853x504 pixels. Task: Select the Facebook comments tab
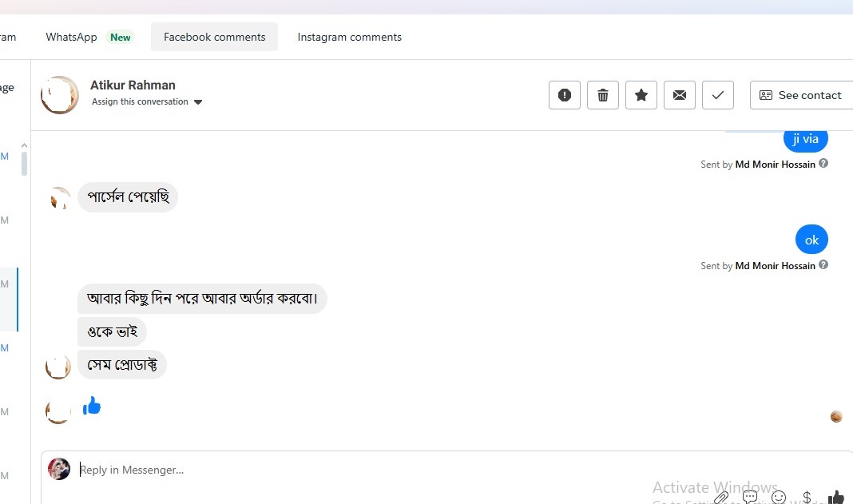pyautogui.click(x=214, y=37)
